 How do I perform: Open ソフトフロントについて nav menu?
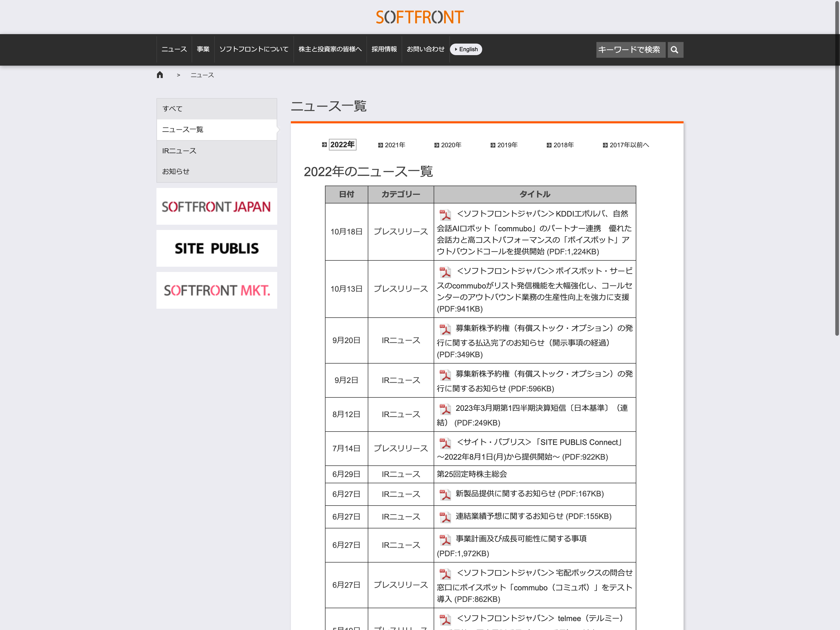(254, 49)
